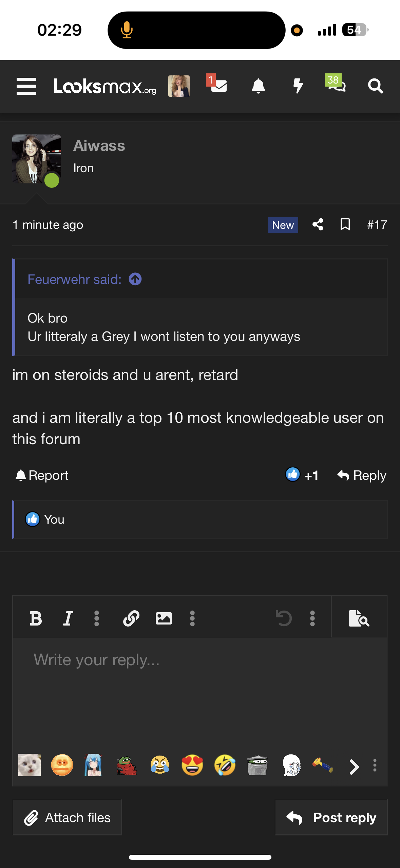
Task: Report the Aiwass post
Action: click(x=42, y=475)
